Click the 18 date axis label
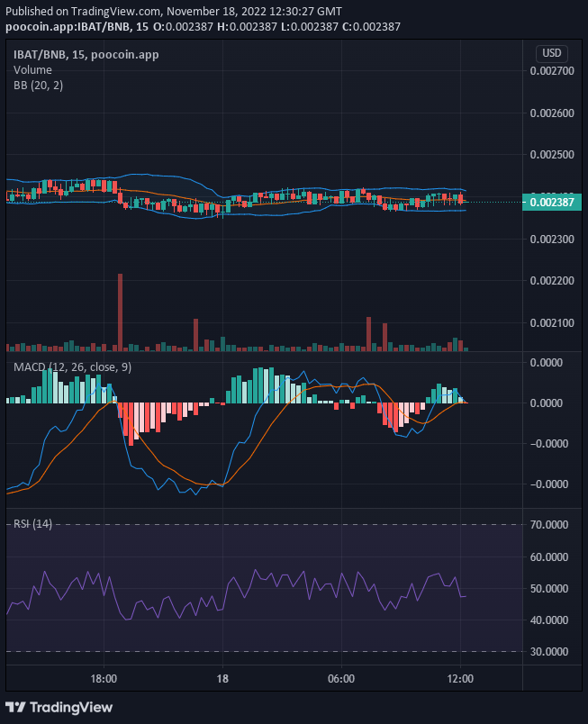 (x=222, y=679)
